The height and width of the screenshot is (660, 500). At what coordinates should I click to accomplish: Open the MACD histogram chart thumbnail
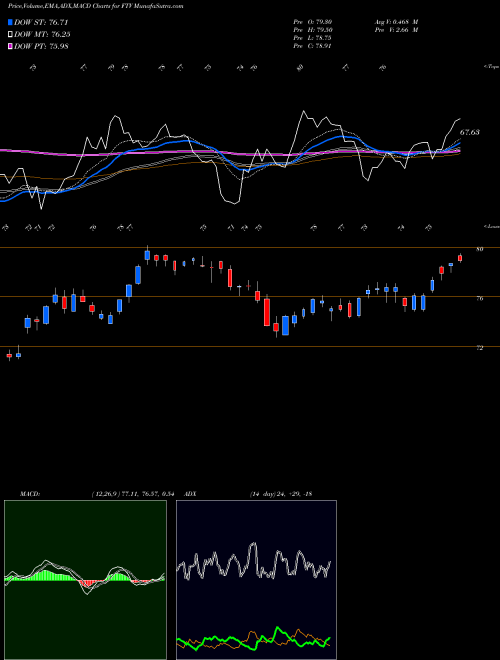[85, 580]
